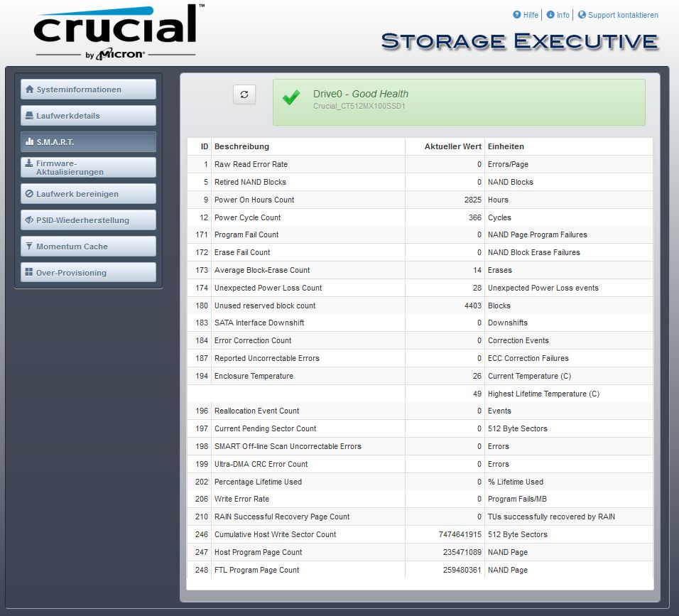The width and height of the screenshot is (679, 616).
Task: Open Laufwerk bereinigen
Action: 88,194
